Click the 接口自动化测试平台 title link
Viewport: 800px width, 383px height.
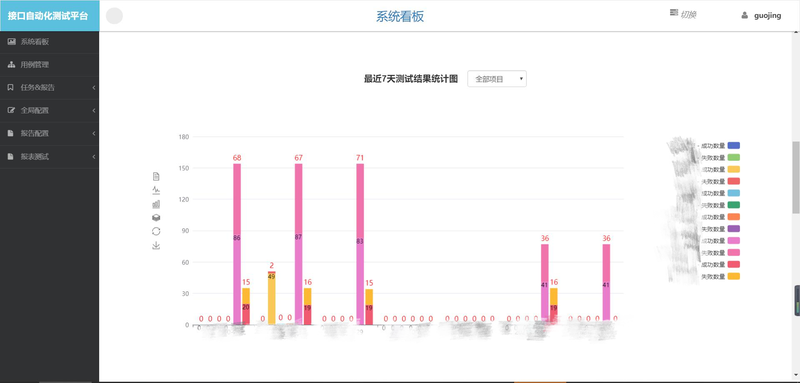(x=48, y=16)
